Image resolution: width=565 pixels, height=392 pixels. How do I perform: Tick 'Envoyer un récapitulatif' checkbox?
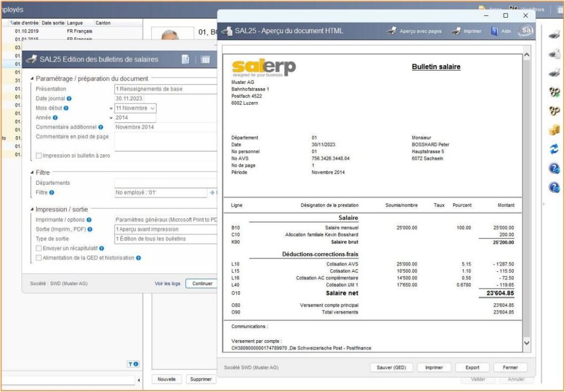pos(39,248)
